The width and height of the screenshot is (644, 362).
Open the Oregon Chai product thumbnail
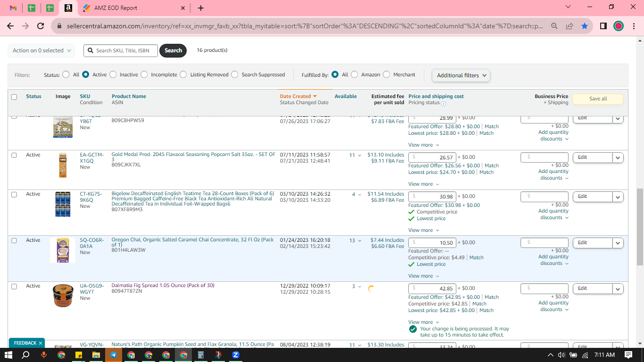coord(63,250)
